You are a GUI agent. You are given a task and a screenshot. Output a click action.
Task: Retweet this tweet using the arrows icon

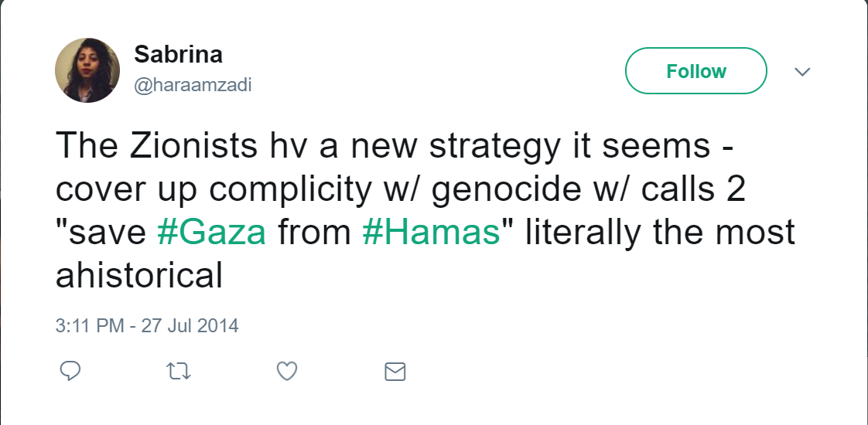pyautogui.click(x=179, y=372)
